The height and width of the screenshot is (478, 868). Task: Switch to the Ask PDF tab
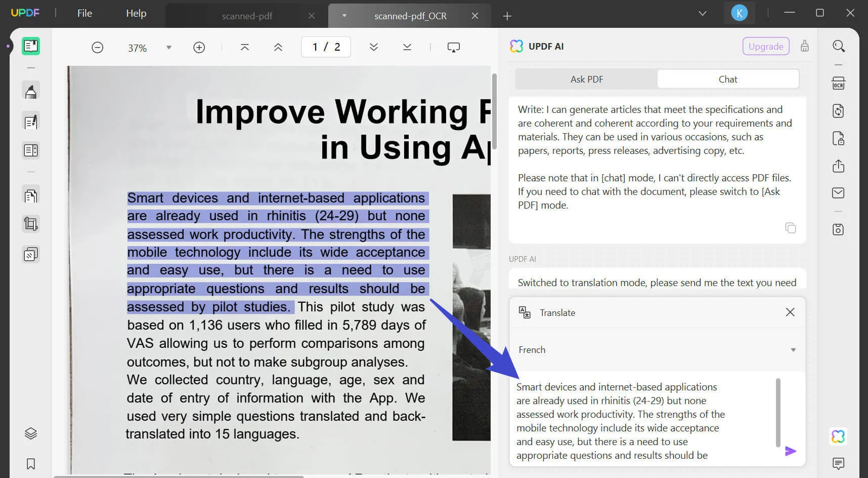point(587,79)
